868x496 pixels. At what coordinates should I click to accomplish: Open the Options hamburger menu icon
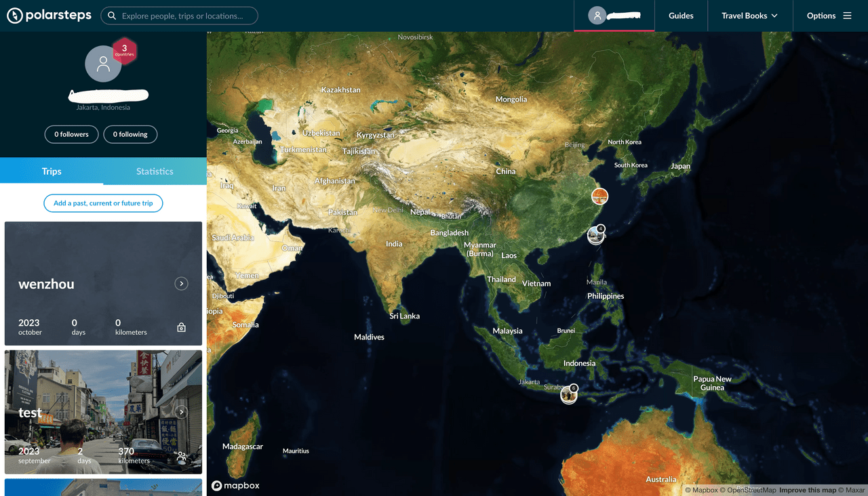[847, 16]
